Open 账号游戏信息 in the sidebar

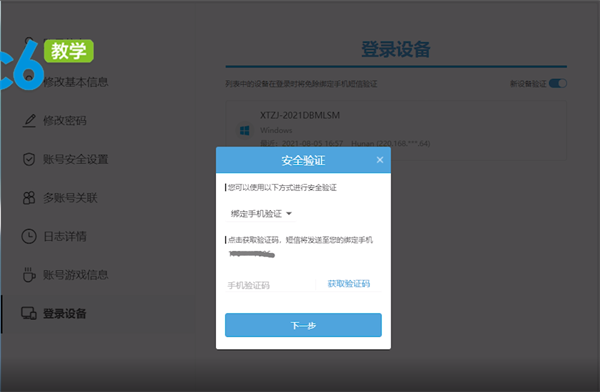coord(75,274)
